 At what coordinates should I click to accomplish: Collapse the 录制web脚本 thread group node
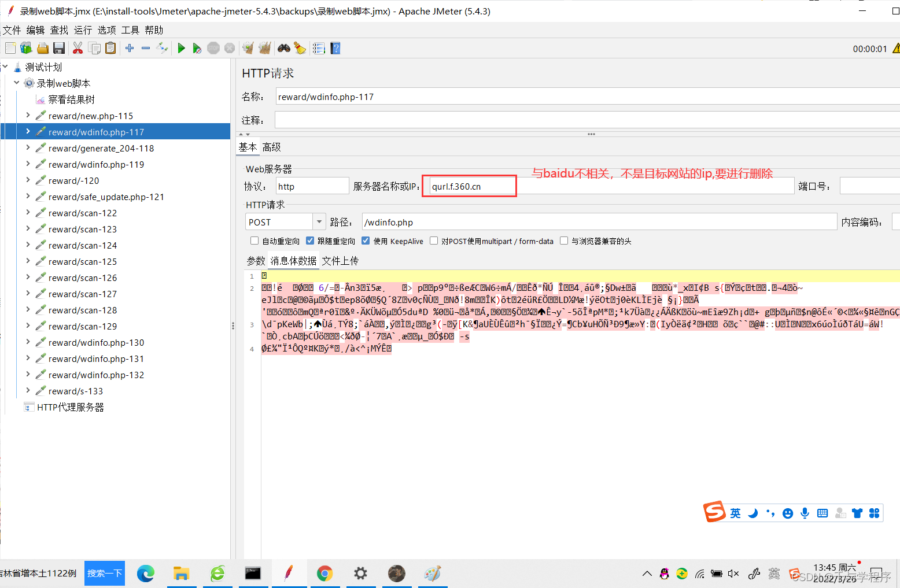[x=17, y=83]
